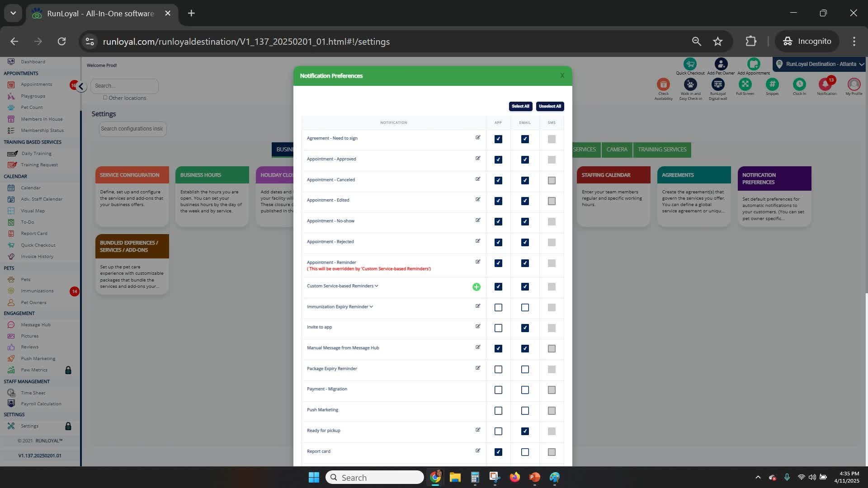The width and height of the screenshot is (868, 488).
Task: Expand Immunization Expiry Reminder chevron
Action: [x=371, y=307]
